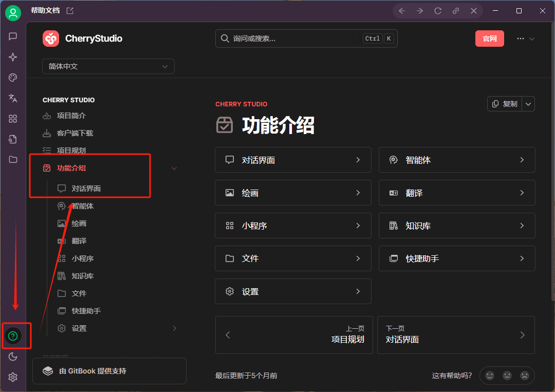Open 设置 in navigation tree
555x392 pixels.
[x=79, y=328]
